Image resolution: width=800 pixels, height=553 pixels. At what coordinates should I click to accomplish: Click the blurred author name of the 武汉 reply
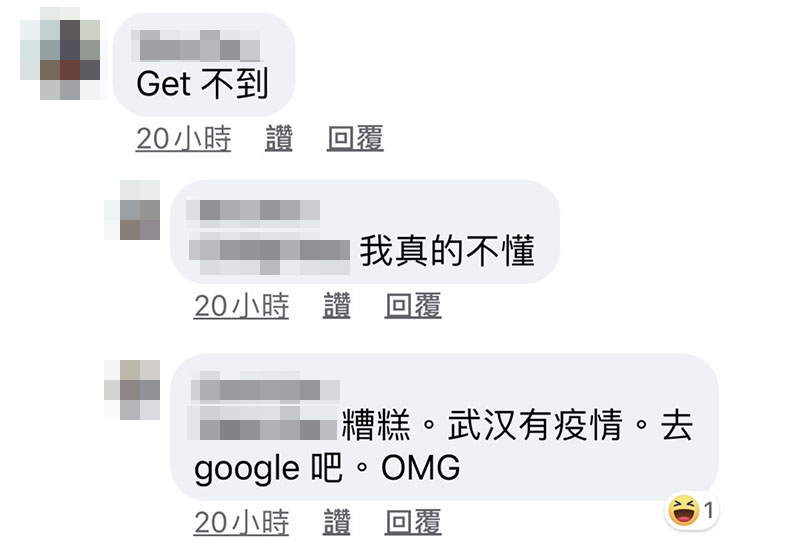265,390
